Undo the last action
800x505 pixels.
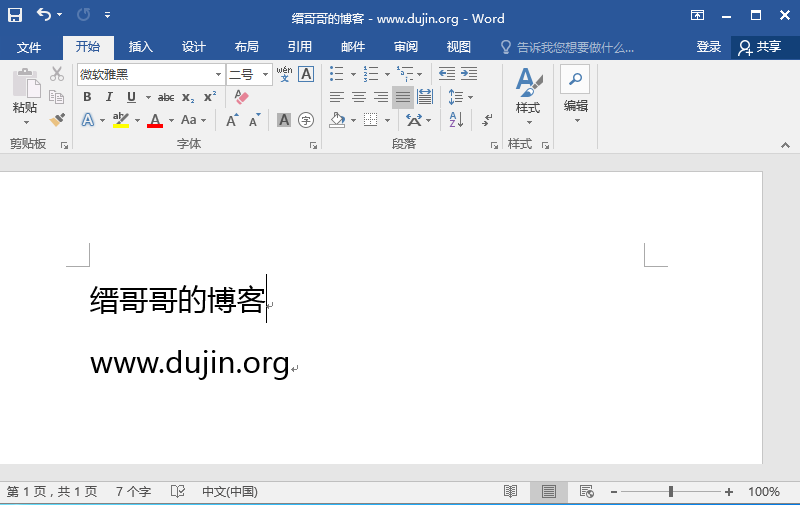(x=44, y=15)
